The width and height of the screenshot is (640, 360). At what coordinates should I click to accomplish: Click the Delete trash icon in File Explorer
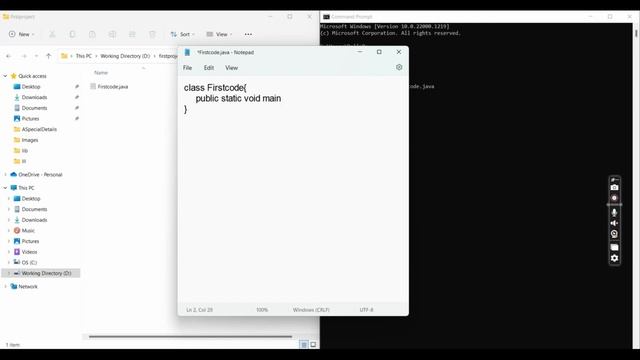pos(152,34)
